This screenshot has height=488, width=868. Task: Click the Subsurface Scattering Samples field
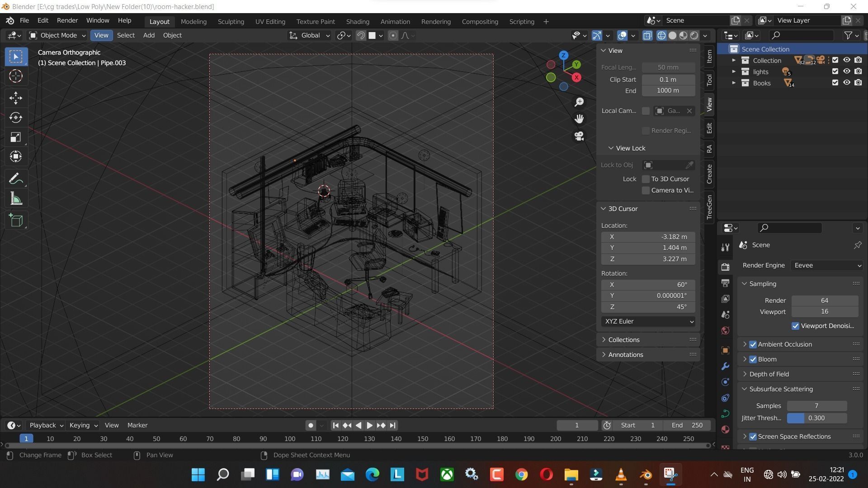pos(816,406)
